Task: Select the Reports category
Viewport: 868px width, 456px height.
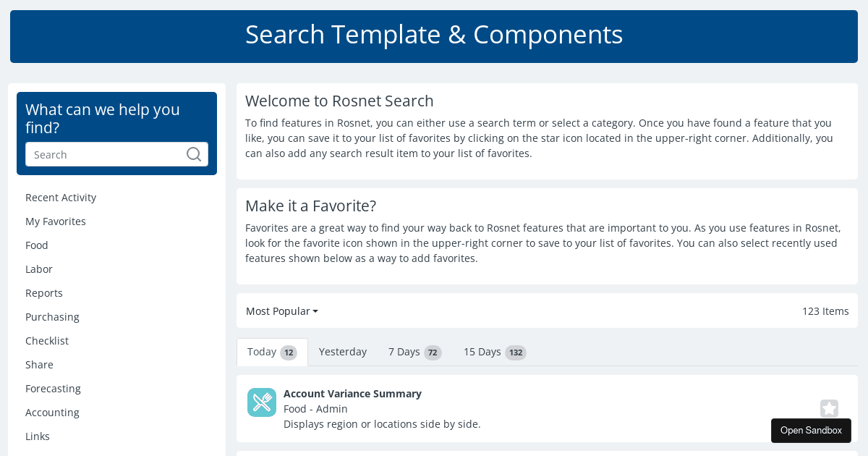Action: coord(44,293)
